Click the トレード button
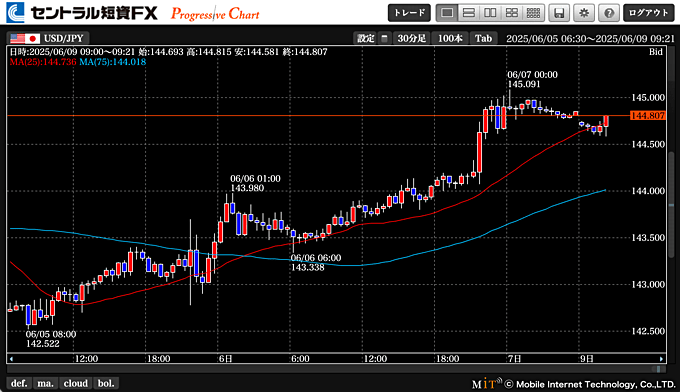This screenshot has height=392, width=680. coord(409,13)
